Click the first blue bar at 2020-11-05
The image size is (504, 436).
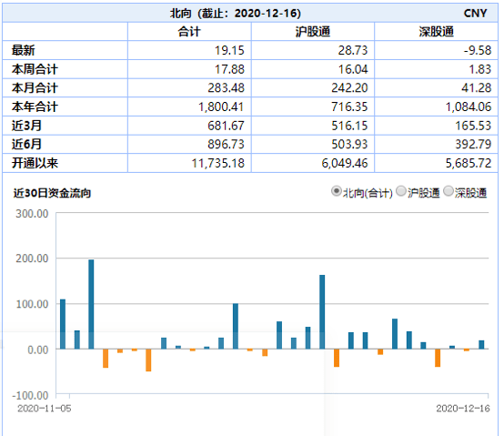click(x=63, y=324)
